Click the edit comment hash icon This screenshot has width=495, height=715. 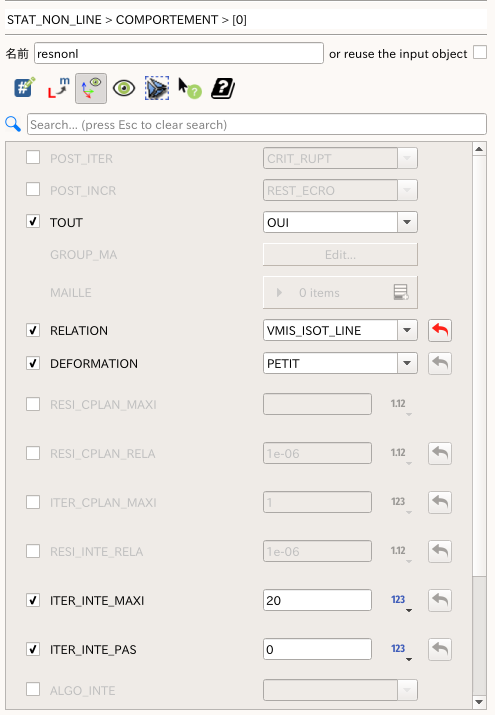coord(25,88)
